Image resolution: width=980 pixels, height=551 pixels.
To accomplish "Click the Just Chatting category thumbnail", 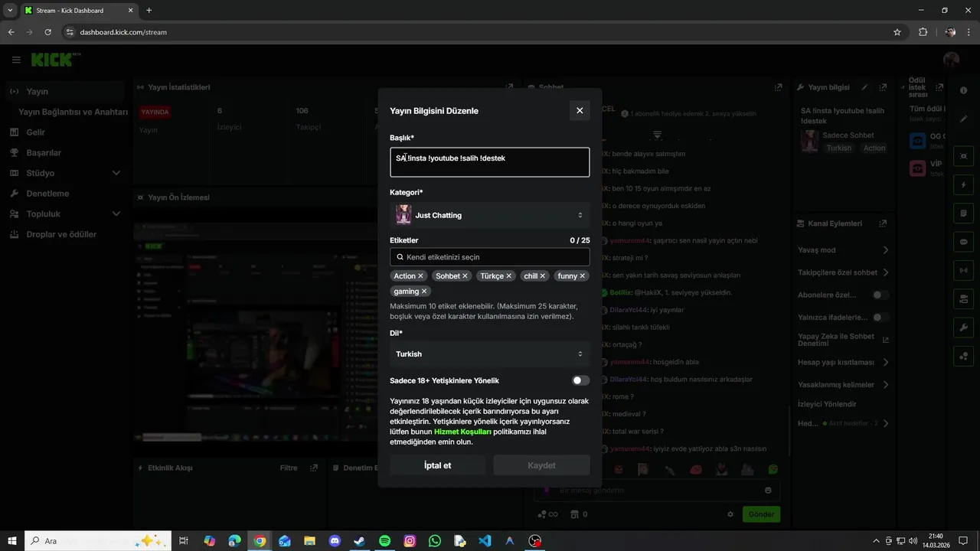I will pos(403,215).
